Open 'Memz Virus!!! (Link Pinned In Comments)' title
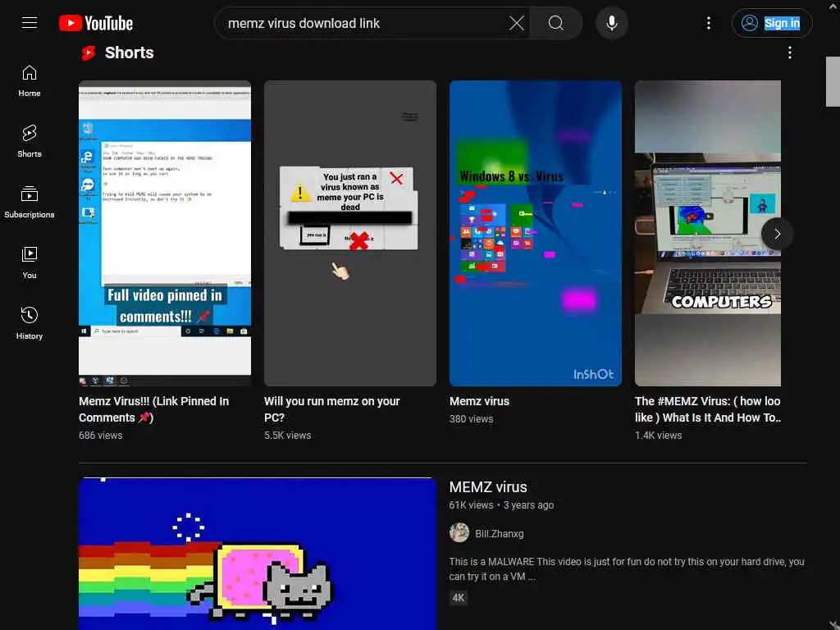This screenshot has width=840, height=630. click(153, 409)
